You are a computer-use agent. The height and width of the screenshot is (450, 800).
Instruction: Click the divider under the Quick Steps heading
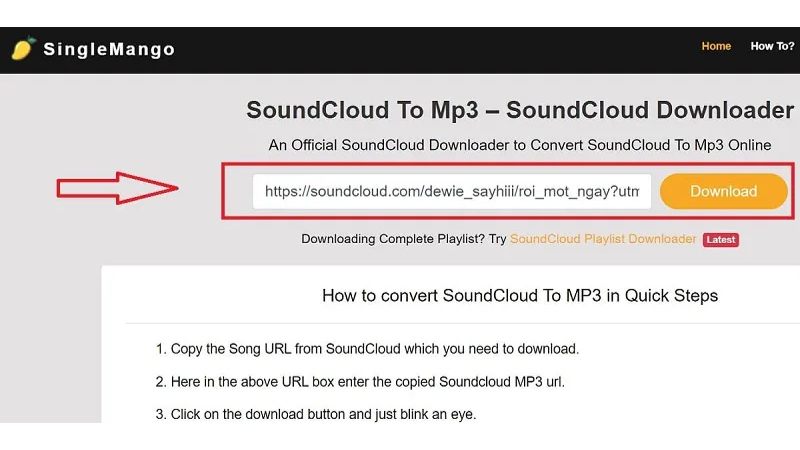click(462, 323)
